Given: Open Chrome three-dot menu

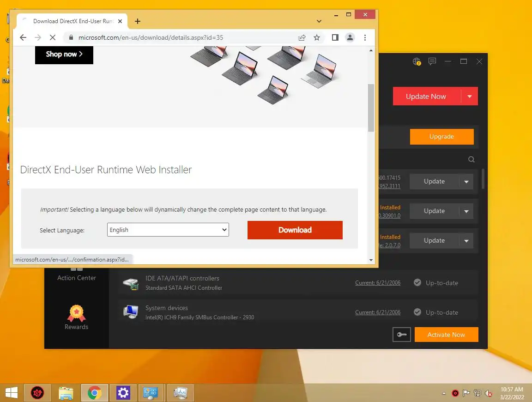Looking at the screenshot, I should tap(365, 37).
